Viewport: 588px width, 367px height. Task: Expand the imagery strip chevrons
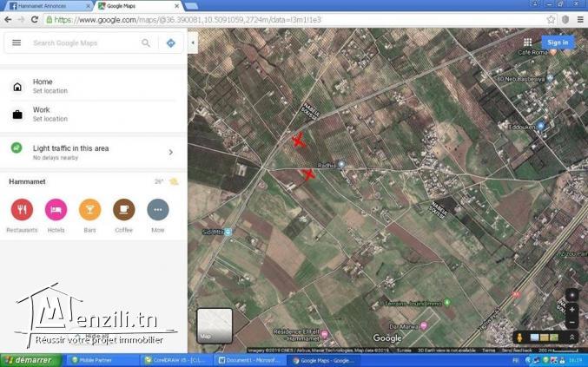[571, 338]
